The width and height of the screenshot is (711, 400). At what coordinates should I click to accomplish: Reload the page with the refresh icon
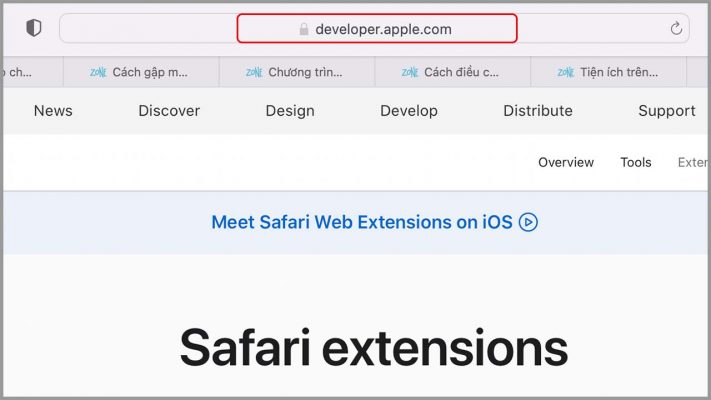click(x=676, y=29)
